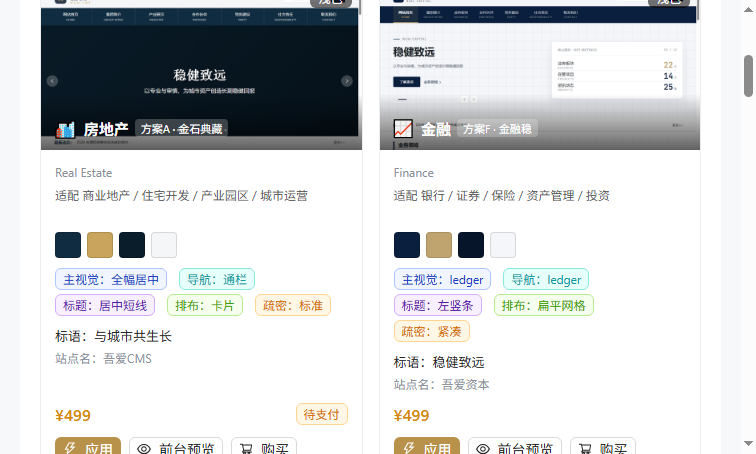Click description 适配 商业地产 / 住宅开发

coord(181,196)
